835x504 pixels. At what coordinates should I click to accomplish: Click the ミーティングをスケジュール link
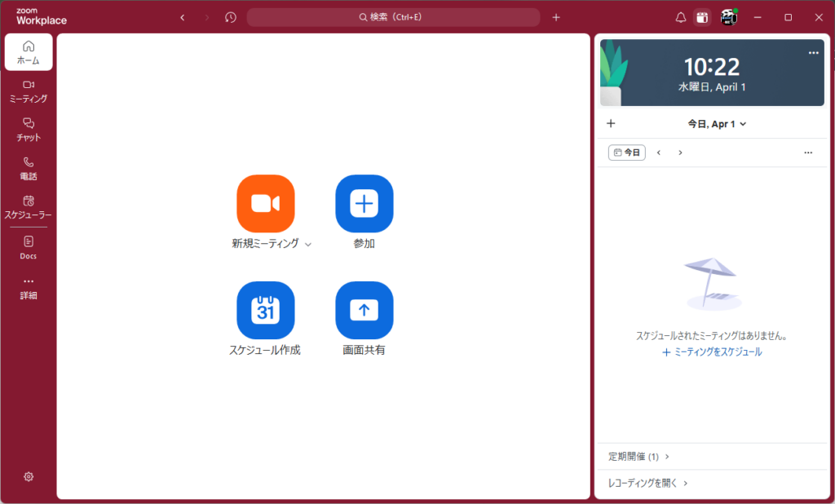[x=712, y=352]
